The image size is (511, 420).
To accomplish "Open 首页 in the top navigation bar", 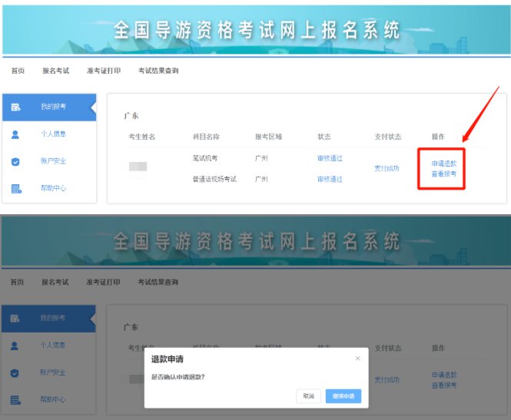I will [x=18, y=71].
